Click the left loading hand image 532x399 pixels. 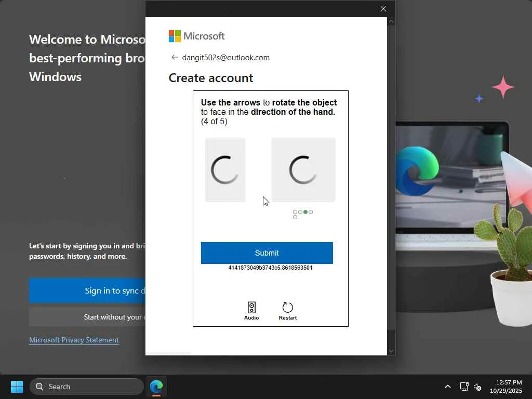225,170
